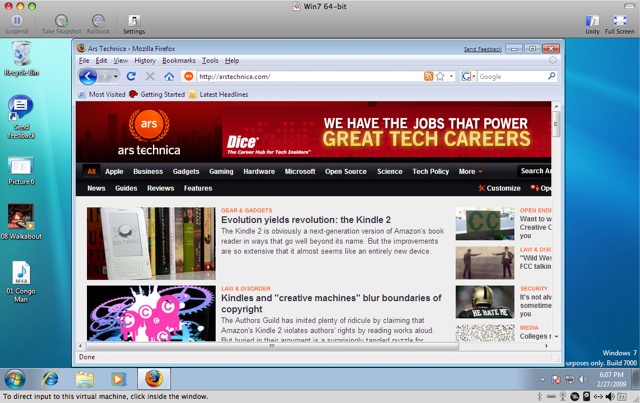640x403 pixels.
Task: Go back in Firefox
Action: [88, 76]
